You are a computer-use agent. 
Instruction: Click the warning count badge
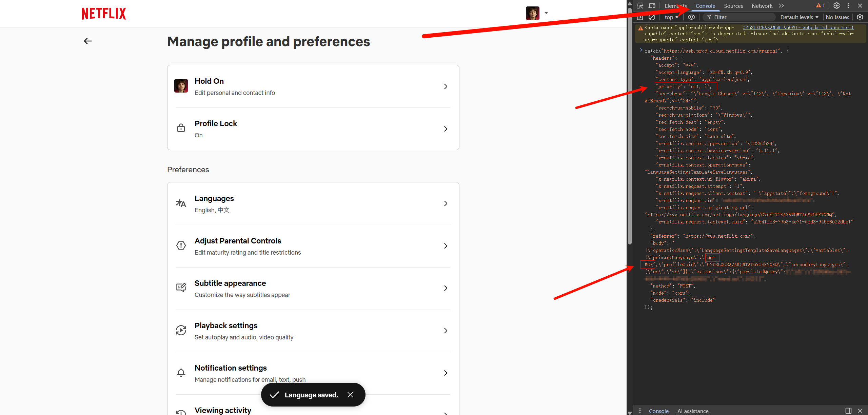(x=821, y=5)
